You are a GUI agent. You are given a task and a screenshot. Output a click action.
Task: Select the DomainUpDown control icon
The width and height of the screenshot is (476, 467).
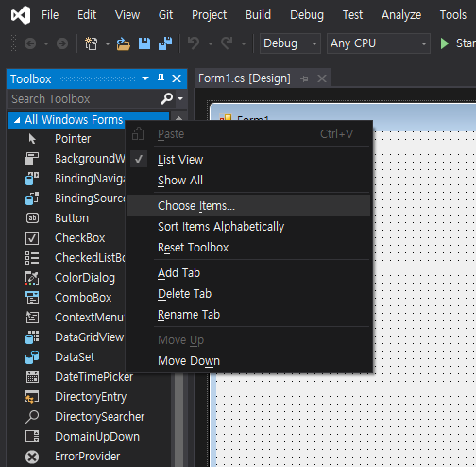tap(32, 437)
